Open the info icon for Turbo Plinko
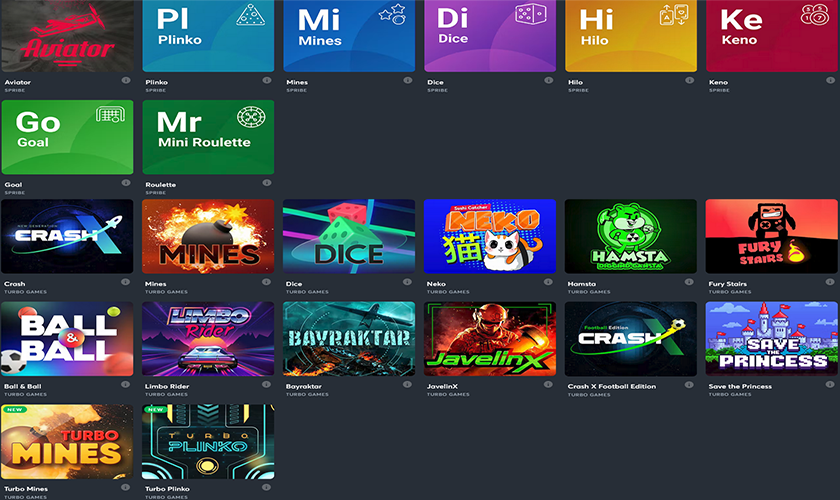840x500 pixels. tap(266, 487)
